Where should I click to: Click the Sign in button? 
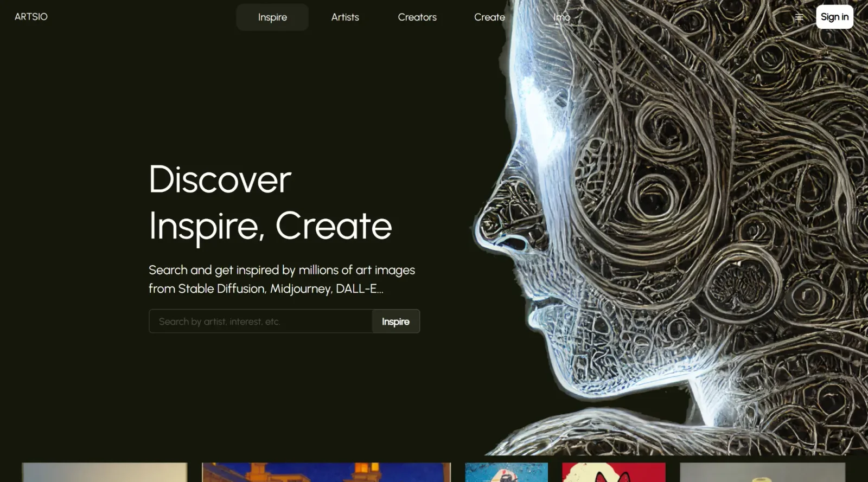(x=834, y=17)
